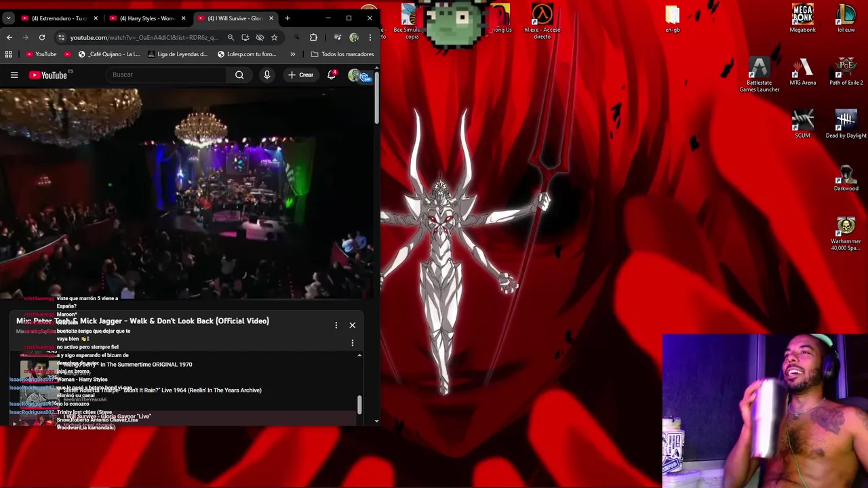Open the _Café Quijano - La L... bookmark
The image size is (868, 488).
click(x=109, y=54)
